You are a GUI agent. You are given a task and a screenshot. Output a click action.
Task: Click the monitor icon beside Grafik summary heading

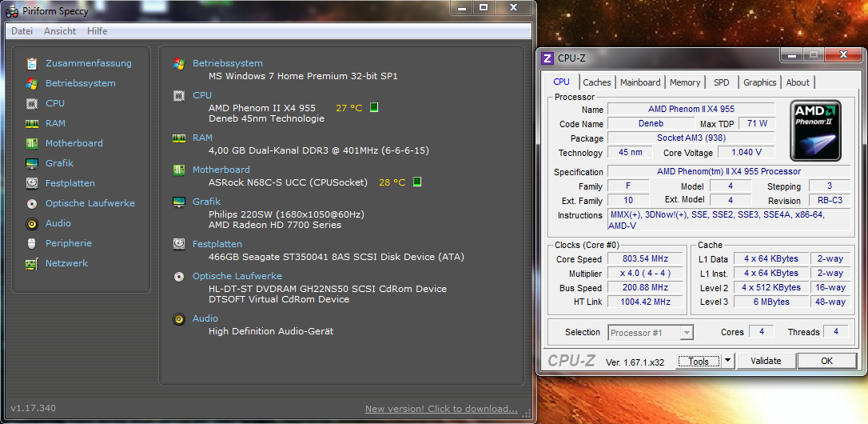179,202
